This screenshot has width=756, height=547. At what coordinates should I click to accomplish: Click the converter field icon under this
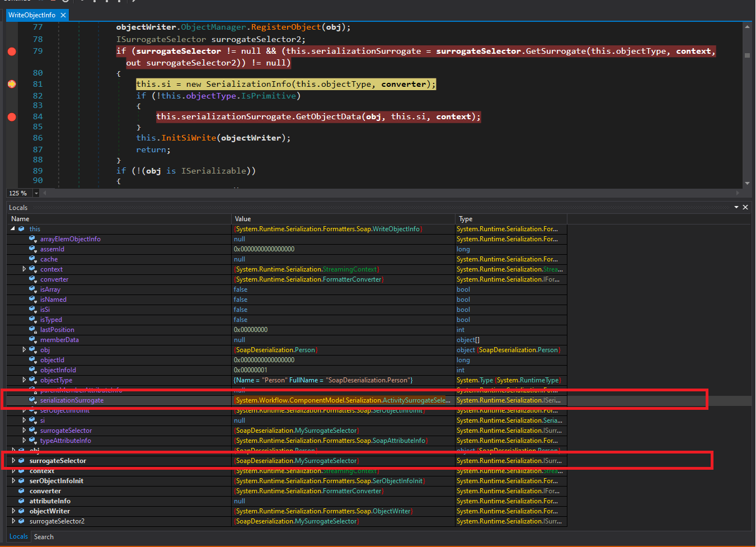pyautogui.click(x=32, y=279)
